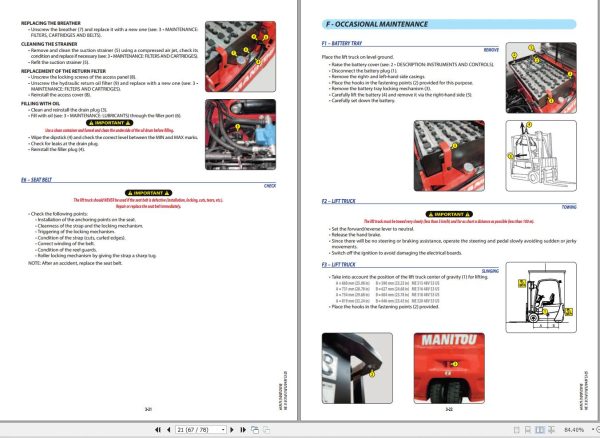Click the breather and strainer photo on left page
The image size is (600, 438).
[240, 56]
